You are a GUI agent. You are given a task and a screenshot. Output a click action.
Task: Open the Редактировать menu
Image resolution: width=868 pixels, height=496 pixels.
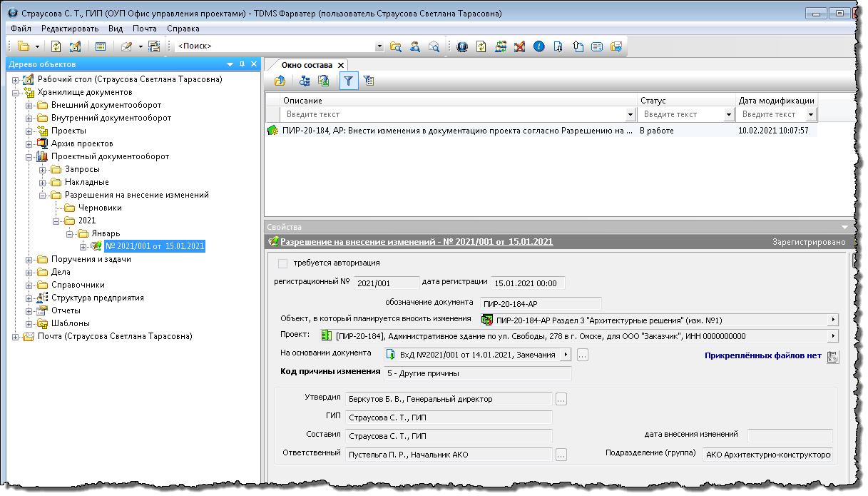(70, 29)
